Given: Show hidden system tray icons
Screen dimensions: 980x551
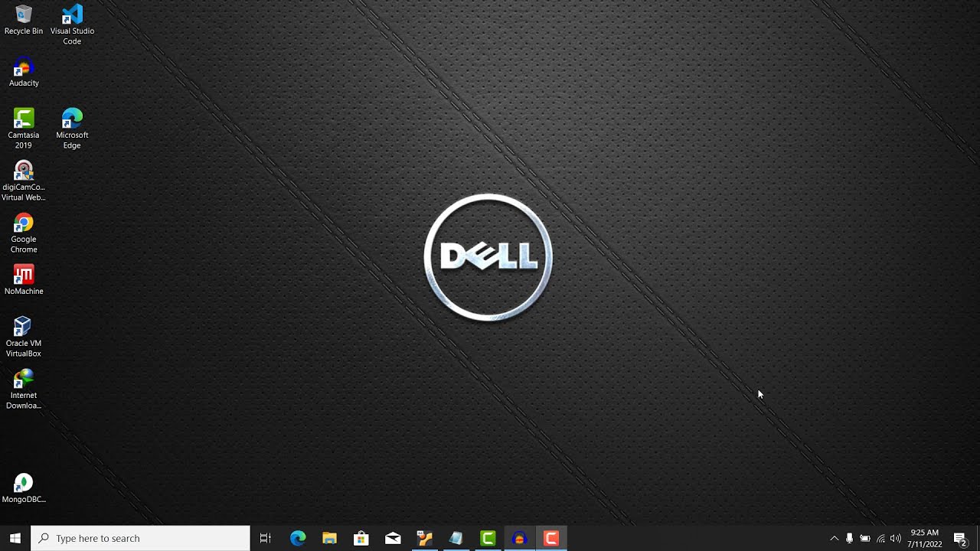Looking at the screenshot, I should point(835,538).
